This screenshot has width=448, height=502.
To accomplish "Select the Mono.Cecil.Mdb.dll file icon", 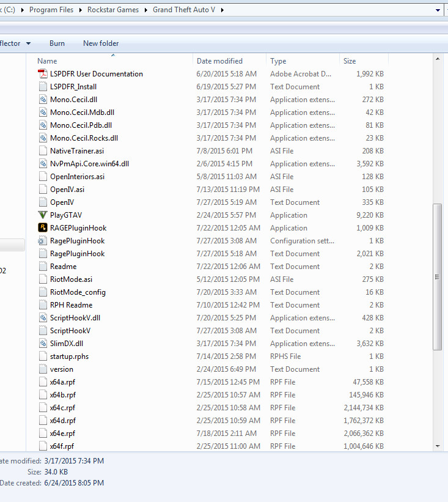I will 43,113.
